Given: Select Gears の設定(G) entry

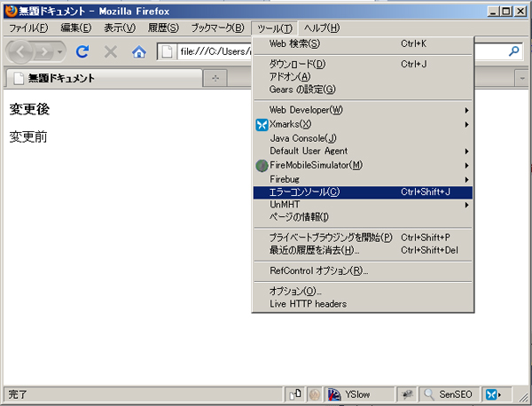Looking at the screenshot, I should 363,90.
